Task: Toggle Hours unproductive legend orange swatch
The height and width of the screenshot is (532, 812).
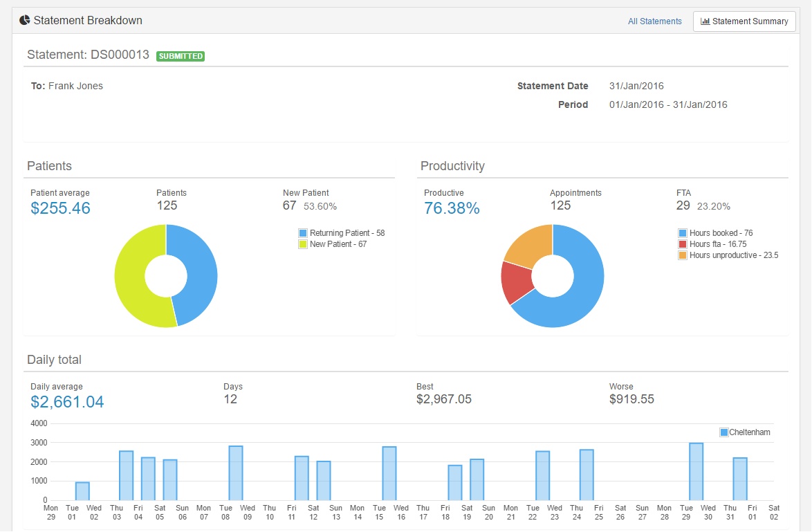Action: (683, 255)
